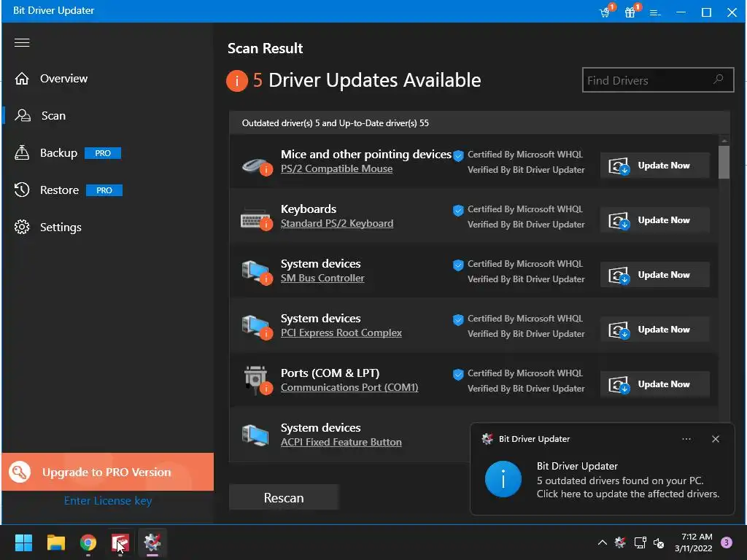Open PCI Express Root Complex driver link
This screenshot has height=560, width=747.
click(x=341, y=332)
